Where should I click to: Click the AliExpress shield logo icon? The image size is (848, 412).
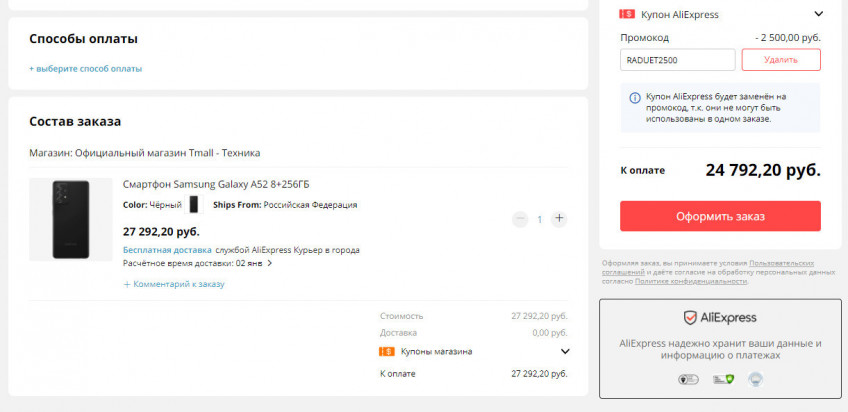[691, 318]
